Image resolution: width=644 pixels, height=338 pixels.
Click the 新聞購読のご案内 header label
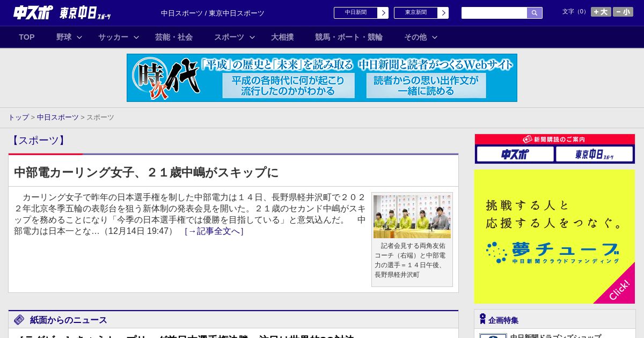click(554, 139)
